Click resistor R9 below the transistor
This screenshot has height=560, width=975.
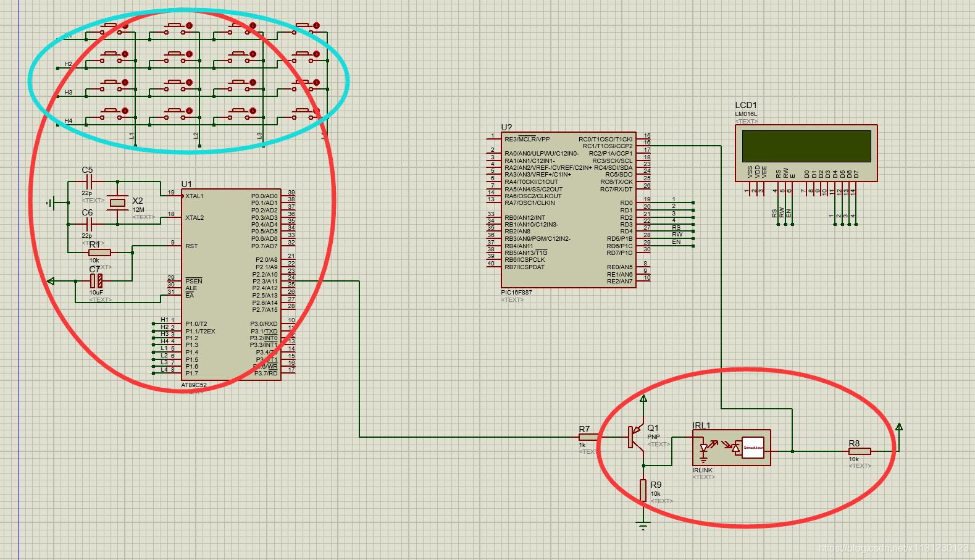[643, 490]
